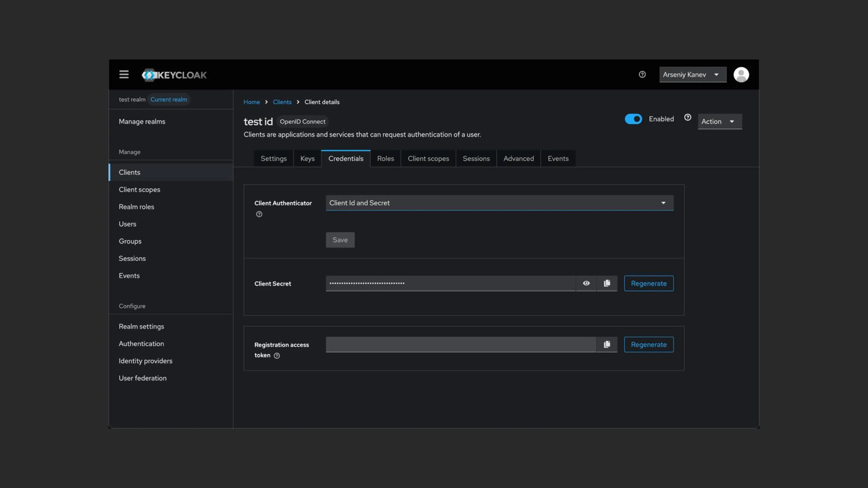The height and width of the screenshot is (488, 868).
Task: Copy the Registration access token
Action: [x=607, y=344]
